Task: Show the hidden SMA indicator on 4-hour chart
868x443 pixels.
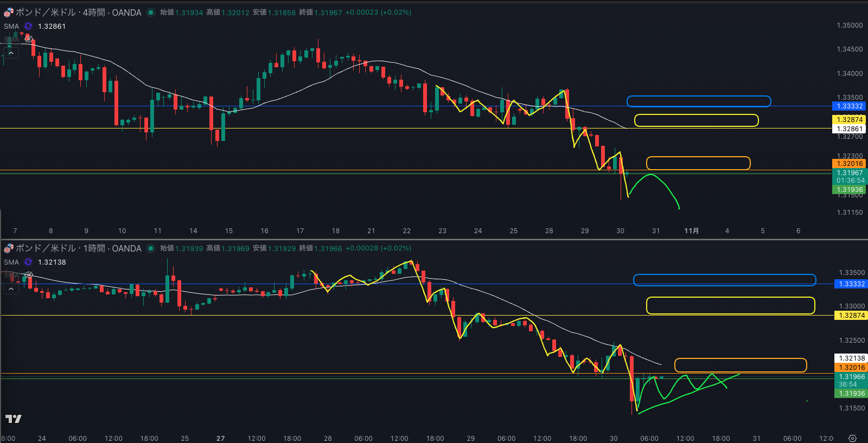Action: (28, 40)
